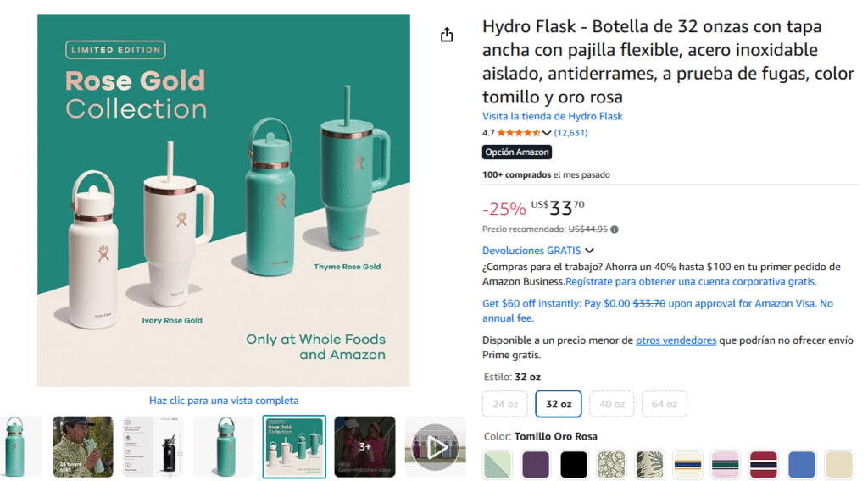Click the recommended price info icon
The image size is (868, 481).
615,229
